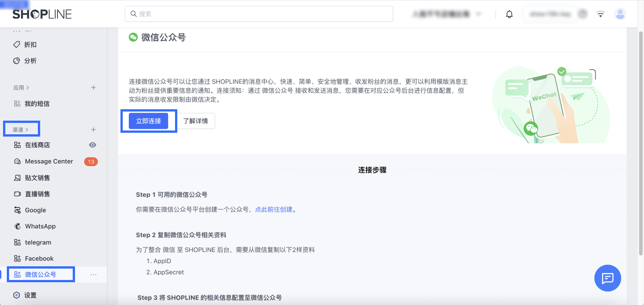Click the WeChat phone illustration
Image resolution: width=644 pixels, height=305 pixels.
(x=551, y=105)
